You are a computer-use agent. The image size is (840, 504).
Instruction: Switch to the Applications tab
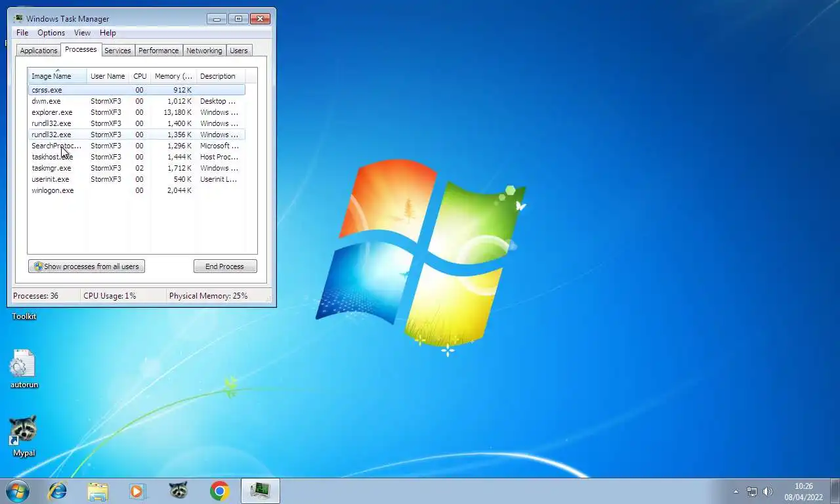pos(39,51)
